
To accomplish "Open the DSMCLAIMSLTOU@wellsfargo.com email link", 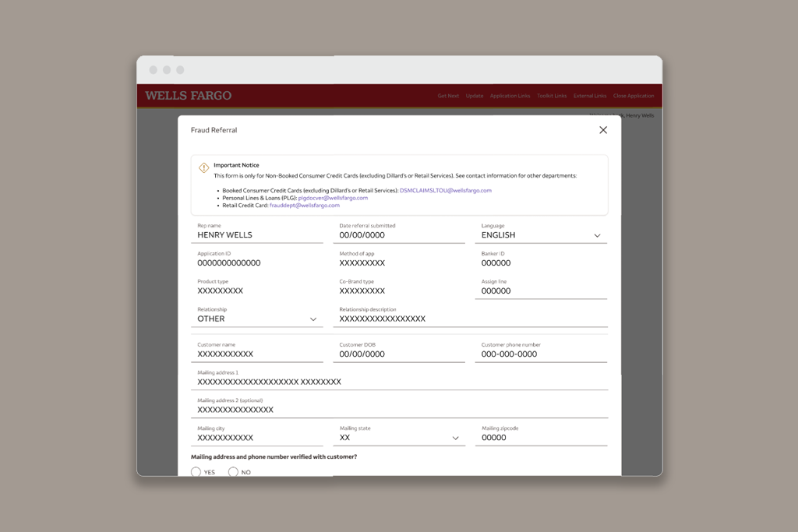I will pos(446,190).
